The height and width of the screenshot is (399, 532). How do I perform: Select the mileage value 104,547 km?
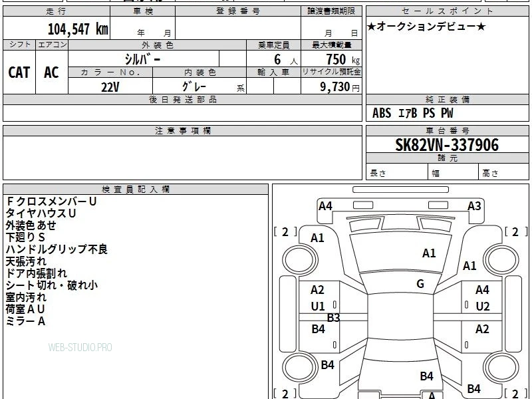pyautogui.click(x=78, y=29)
